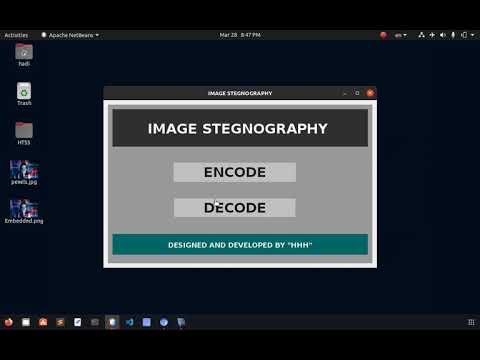Click the DECODE button

(235, 208)
